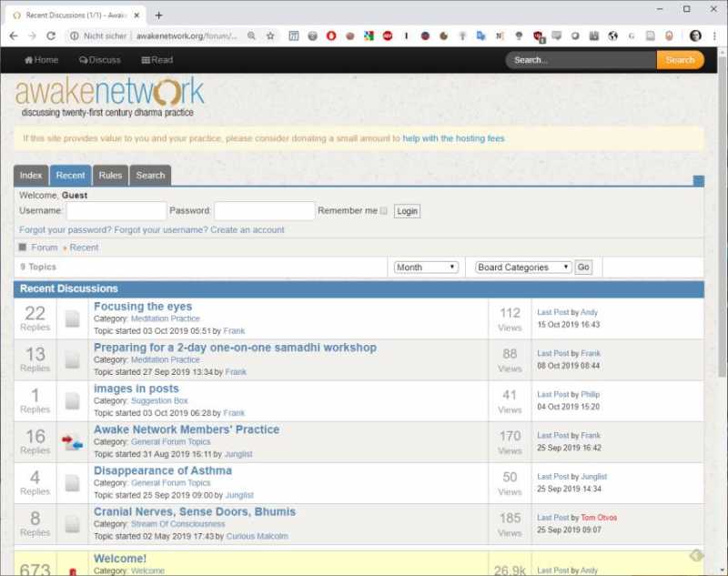Click the red-blue arrows moved topic icon

tap(73, 442)
